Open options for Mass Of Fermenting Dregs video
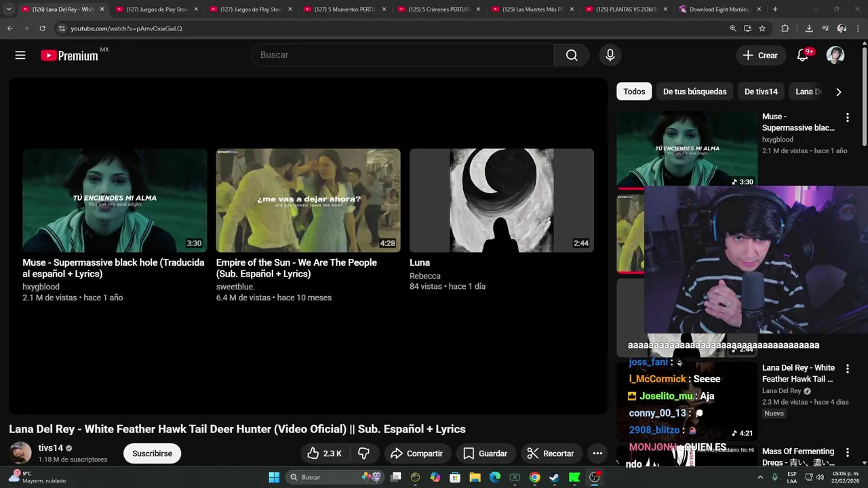The width and height of the screenshot is (868, 488). (847, 452)
